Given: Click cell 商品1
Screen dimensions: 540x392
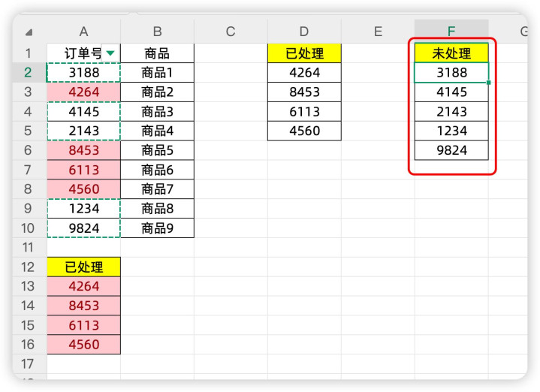Looking at the screenshot, I should (x=158, y=73).
